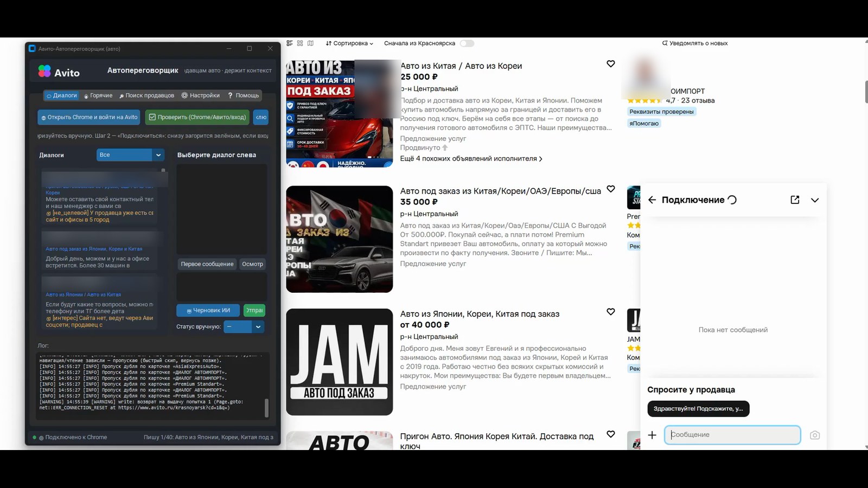Click the 'Подключено к Chrome' status indicator
868x488 pixels.
(x=70, y=438)
